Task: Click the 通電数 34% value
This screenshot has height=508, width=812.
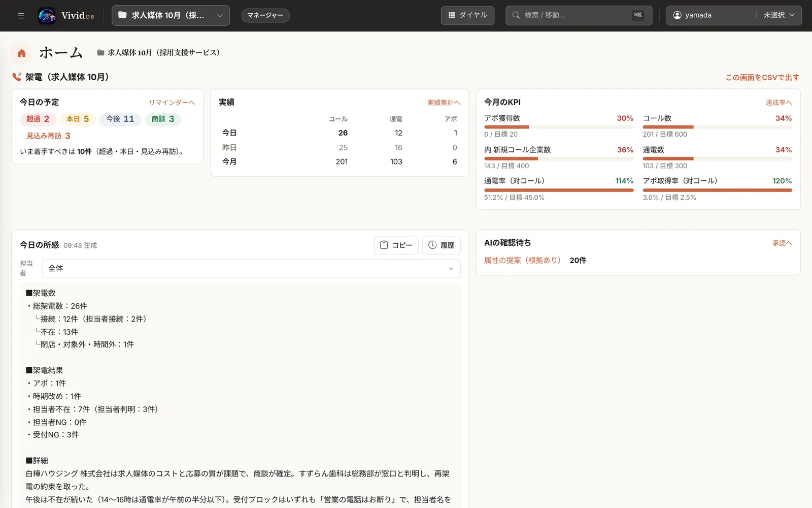Action: click(784, 150)
